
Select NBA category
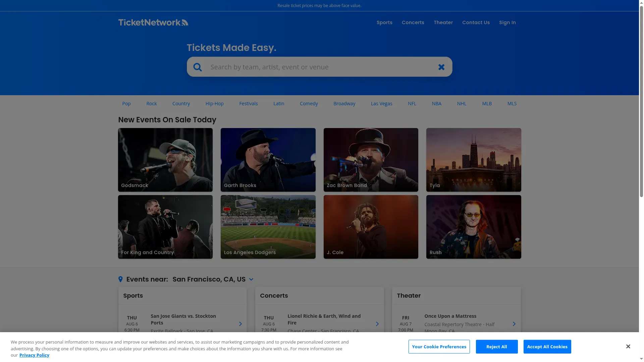coord(436,104)
